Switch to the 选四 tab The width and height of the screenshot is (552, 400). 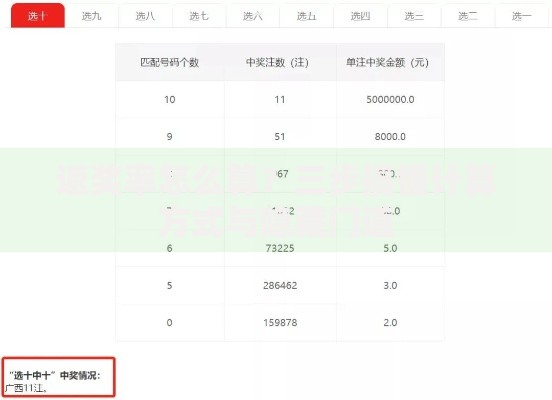[360, 16]
